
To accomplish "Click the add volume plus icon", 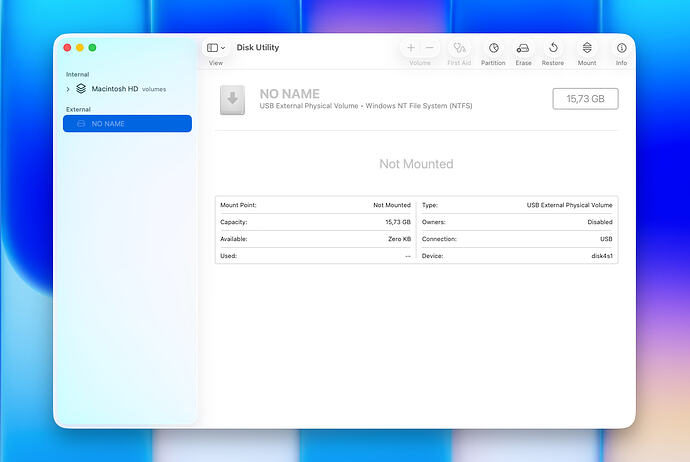I will (411, 48).
